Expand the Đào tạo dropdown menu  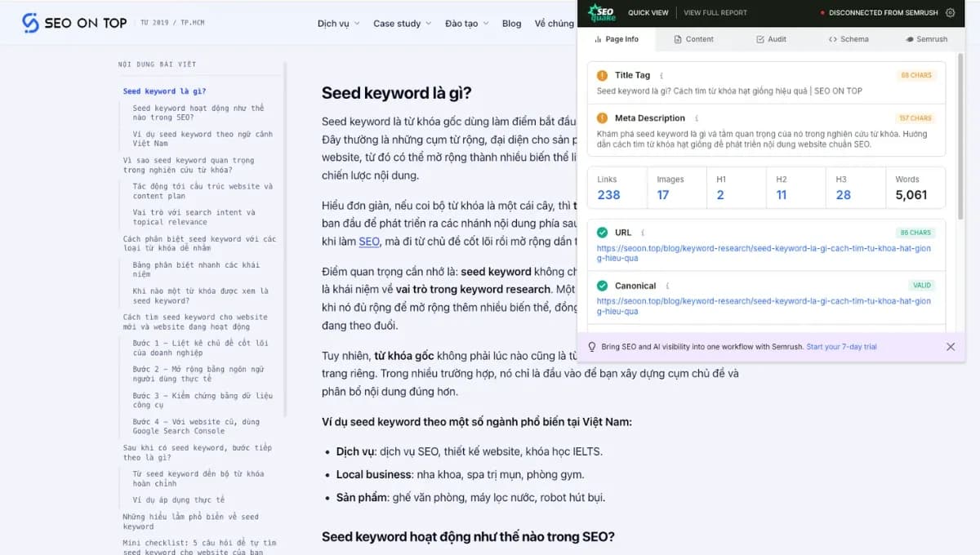pos(467,24)
